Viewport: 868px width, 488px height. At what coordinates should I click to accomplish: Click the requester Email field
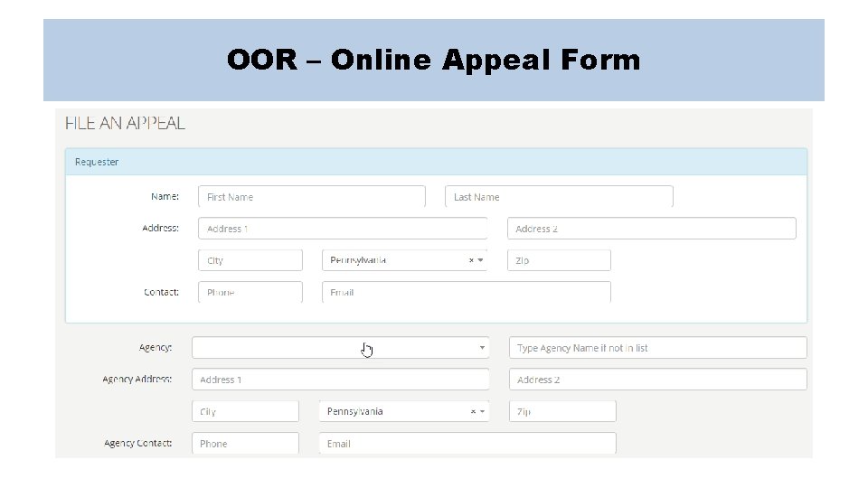[x=467, y=292]
